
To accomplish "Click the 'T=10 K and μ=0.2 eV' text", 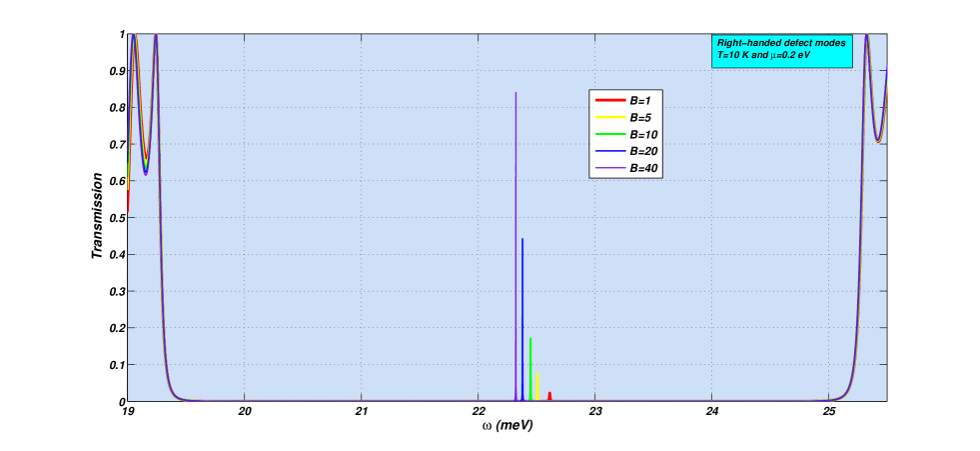I will pyautogui.click(x=763, y=56).
